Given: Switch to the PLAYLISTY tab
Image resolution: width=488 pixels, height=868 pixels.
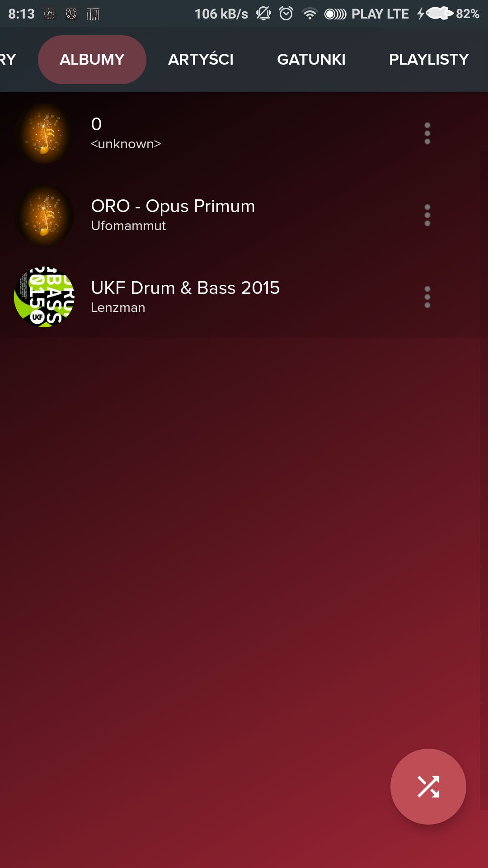Looking at the screenshot, I should 429,60.
